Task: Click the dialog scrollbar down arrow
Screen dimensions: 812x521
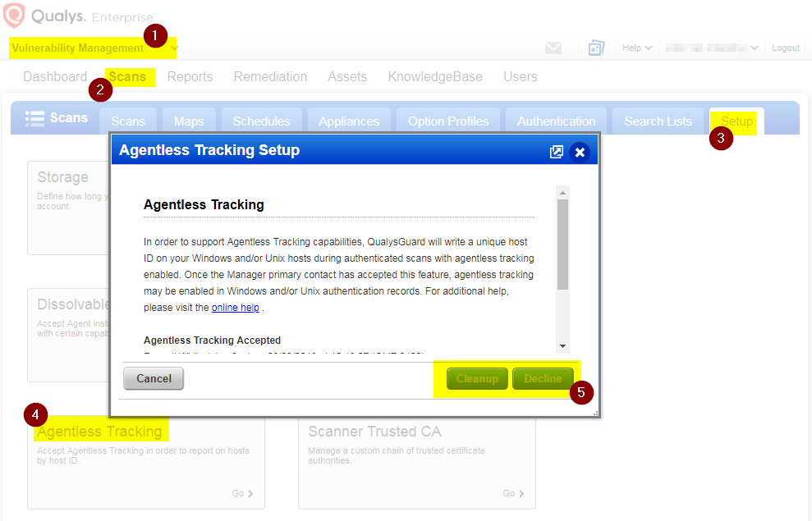Action: (x=563, y=346)
